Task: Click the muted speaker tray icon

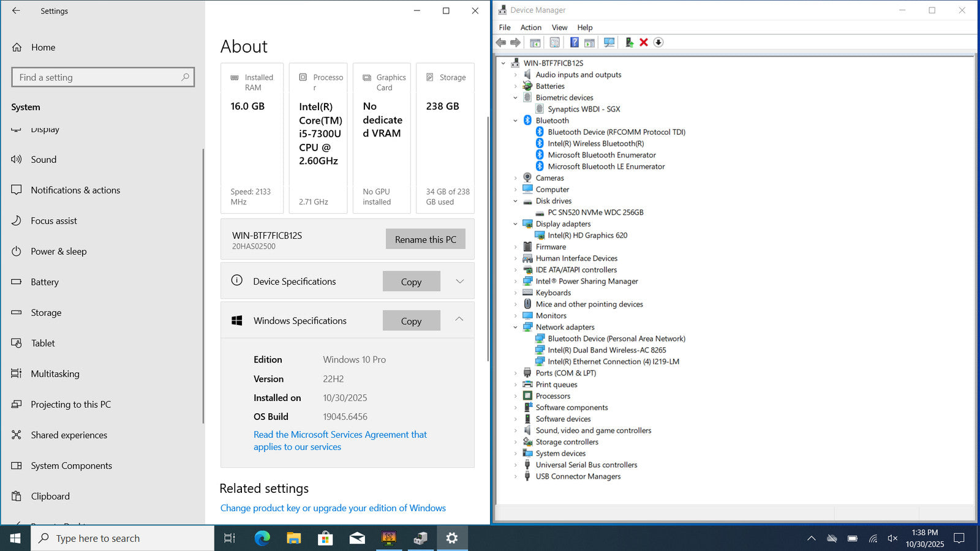Action: [892, 538]
